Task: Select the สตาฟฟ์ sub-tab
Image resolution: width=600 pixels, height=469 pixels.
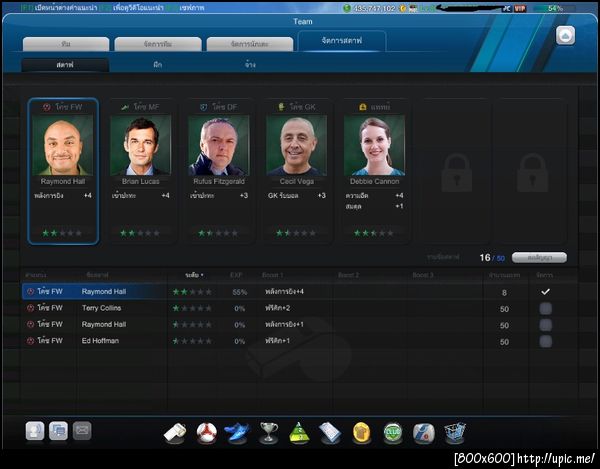Action: click(x=65, y=65)
